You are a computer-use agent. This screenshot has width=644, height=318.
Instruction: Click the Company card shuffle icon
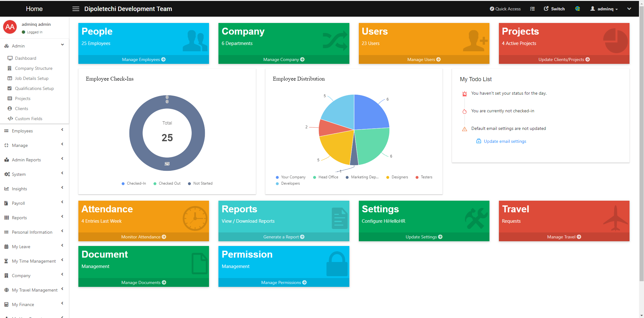[x=335, y=41]
